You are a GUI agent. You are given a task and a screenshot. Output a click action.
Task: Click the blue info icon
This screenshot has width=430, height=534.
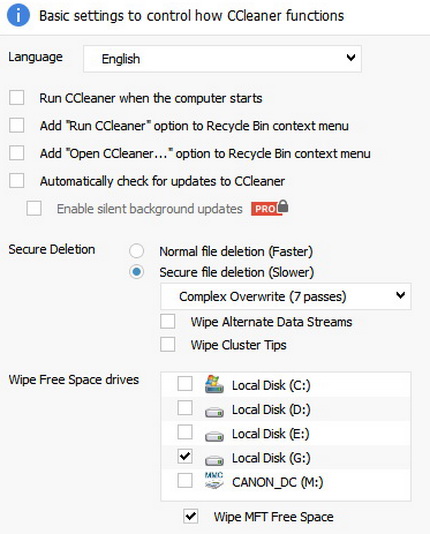(18, 16)
